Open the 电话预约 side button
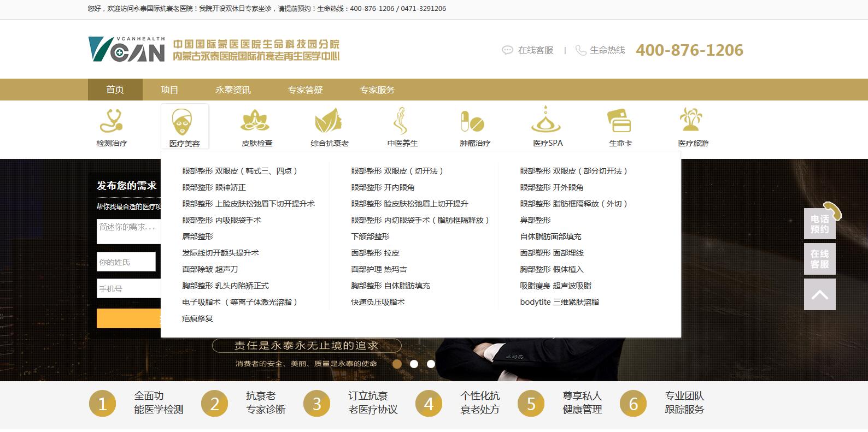868x432 pixels. pyautogui.click(x=819, y=223)
